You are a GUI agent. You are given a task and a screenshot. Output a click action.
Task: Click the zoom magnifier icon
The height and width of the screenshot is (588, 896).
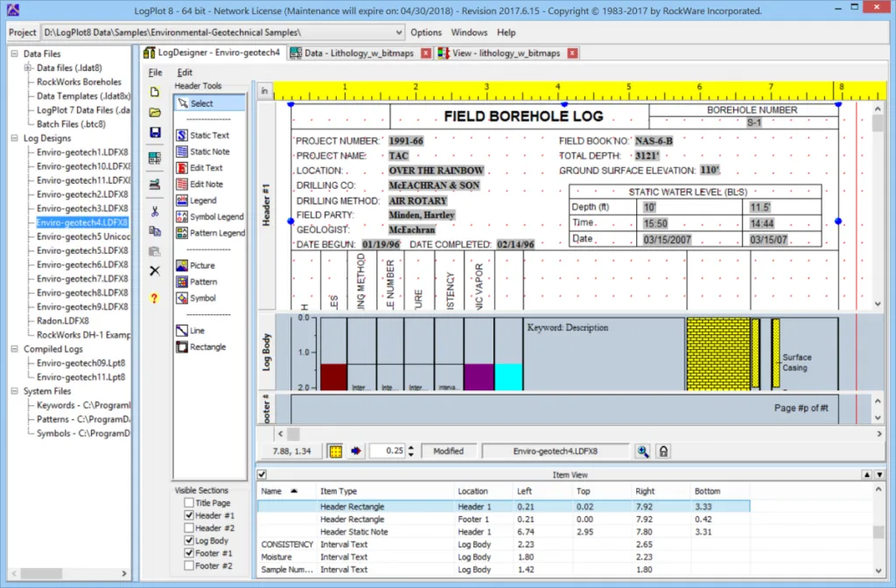coord(643,451)
